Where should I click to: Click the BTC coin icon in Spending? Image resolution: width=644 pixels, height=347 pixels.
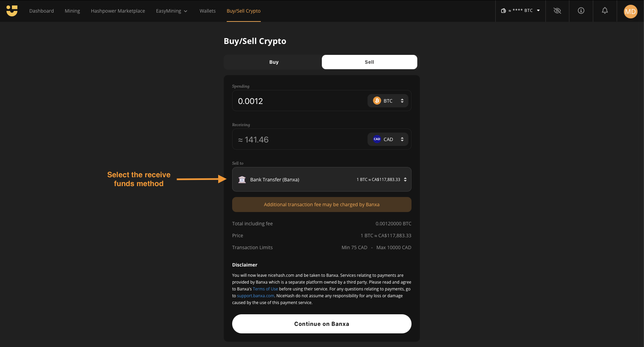click(377, 101)
